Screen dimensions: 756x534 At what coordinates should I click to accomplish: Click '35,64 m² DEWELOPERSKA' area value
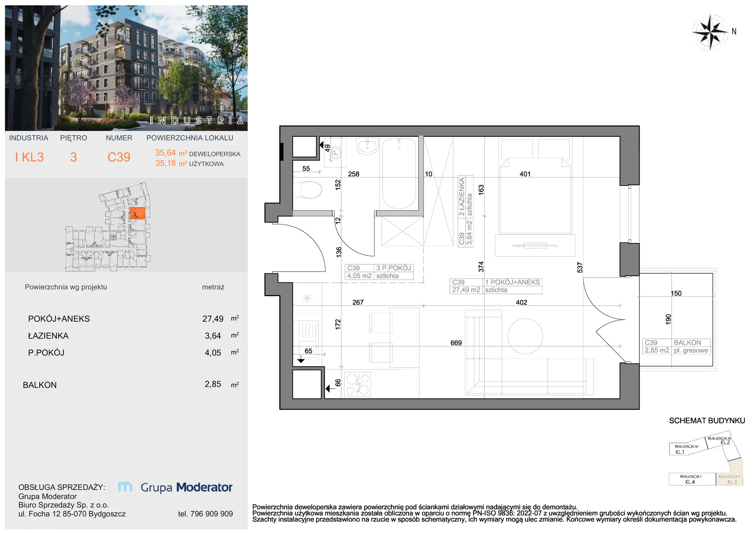[198, 153]
